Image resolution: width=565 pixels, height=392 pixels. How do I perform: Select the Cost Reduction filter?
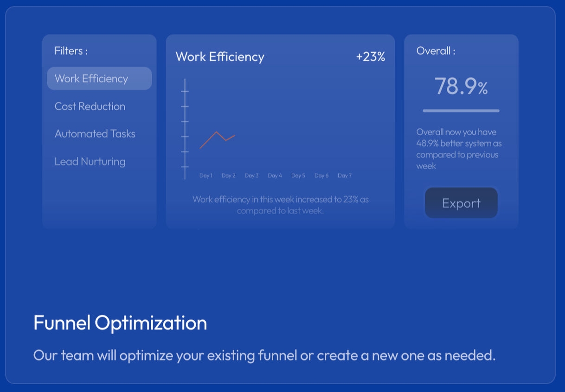coord(90,106)
